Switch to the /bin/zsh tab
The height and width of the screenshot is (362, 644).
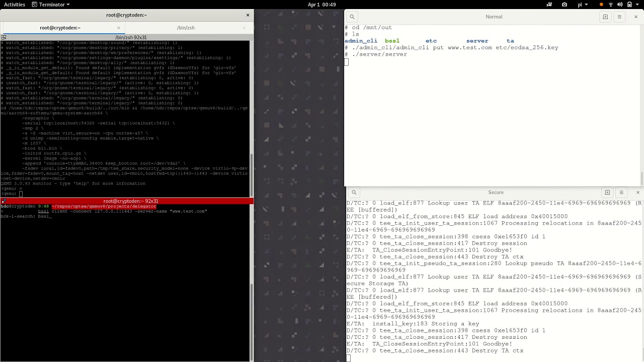[186, 28]
